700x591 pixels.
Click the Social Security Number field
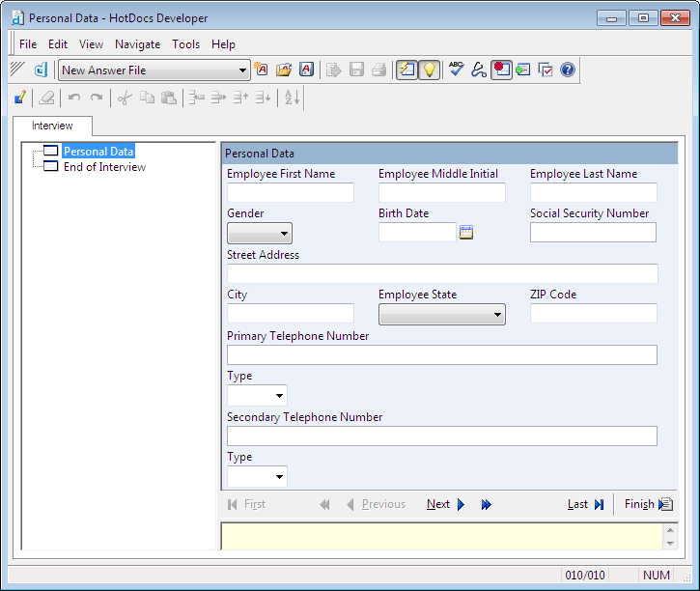593,232
